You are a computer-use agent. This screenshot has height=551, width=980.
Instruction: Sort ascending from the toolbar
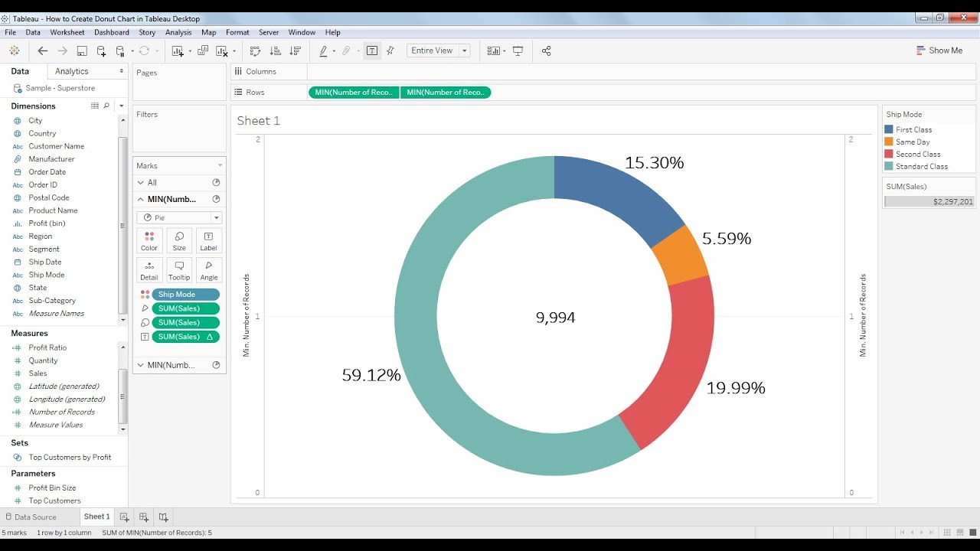tap(276, 51)
